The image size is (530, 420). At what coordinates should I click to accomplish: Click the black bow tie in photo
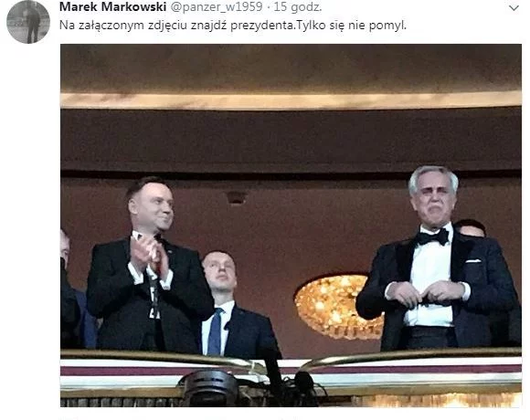(x=432, y=237)
